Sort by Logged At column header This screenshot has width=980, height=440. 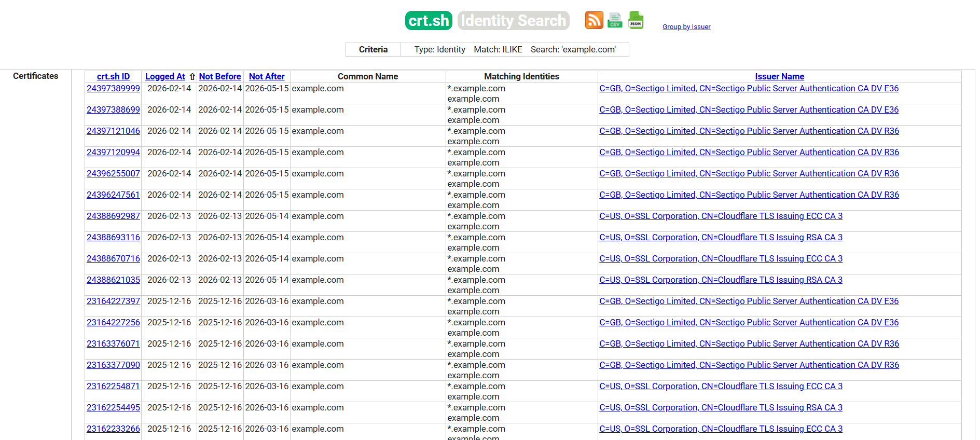click(165, 76)
